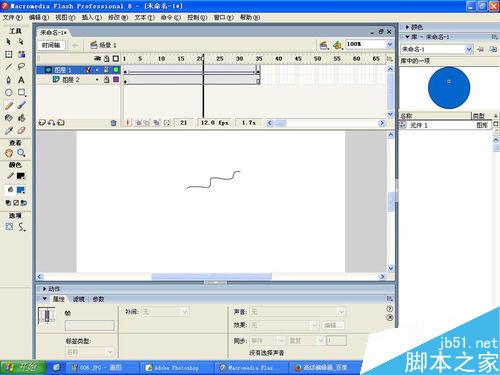This screenshot has height=375, width=500.
Task: Click the frame label input field
Action: 89,325
